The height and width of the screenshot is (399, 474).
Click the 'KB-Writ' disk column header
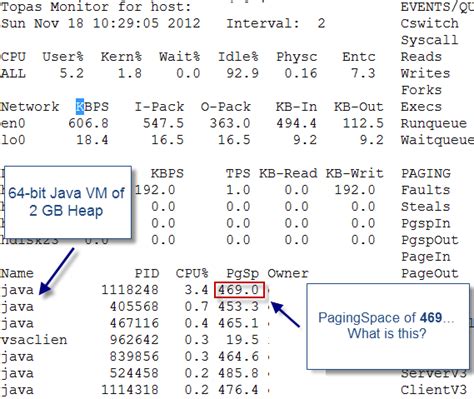(355, 173)
